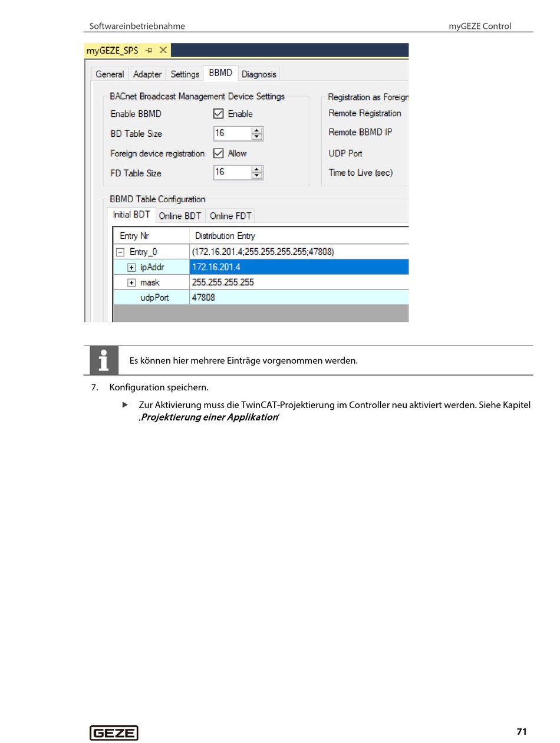The height and width of the screenshot is (743, 560).
Task: Switch to the Diagnosis tab
Action: click(259, 74)
